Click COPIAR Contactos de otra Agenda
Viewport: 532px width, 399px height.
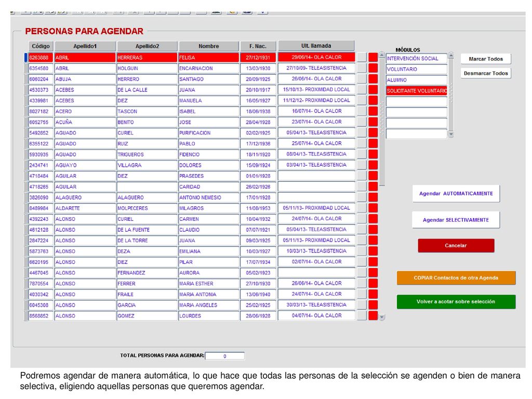[x=456, y=278]
